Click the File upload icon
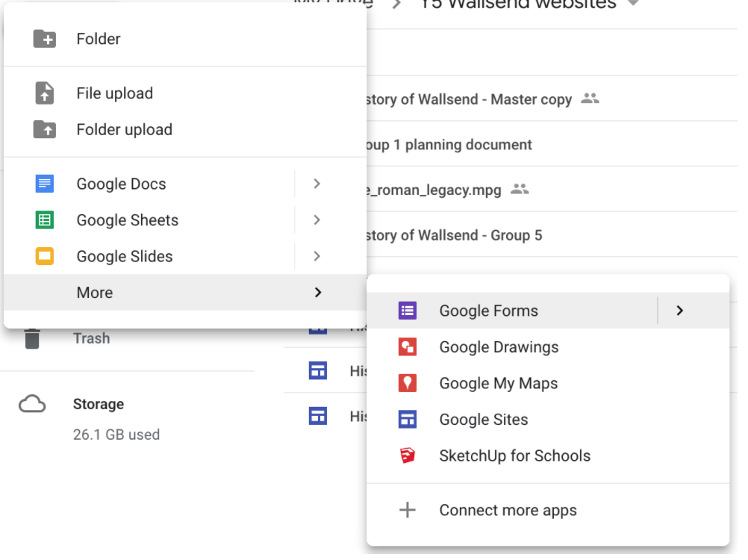 (x=45, y=94)
